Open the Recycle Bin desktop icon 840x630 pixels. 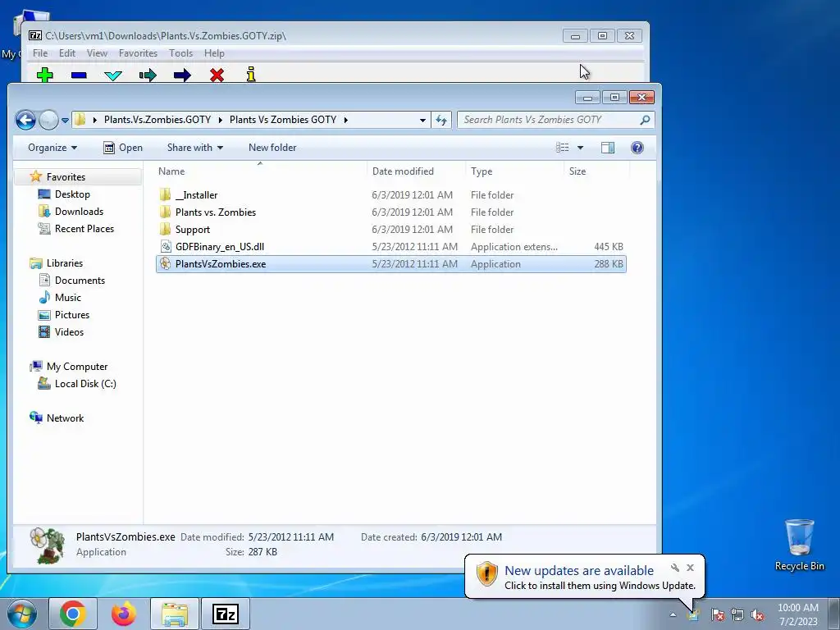coord(799,546)
